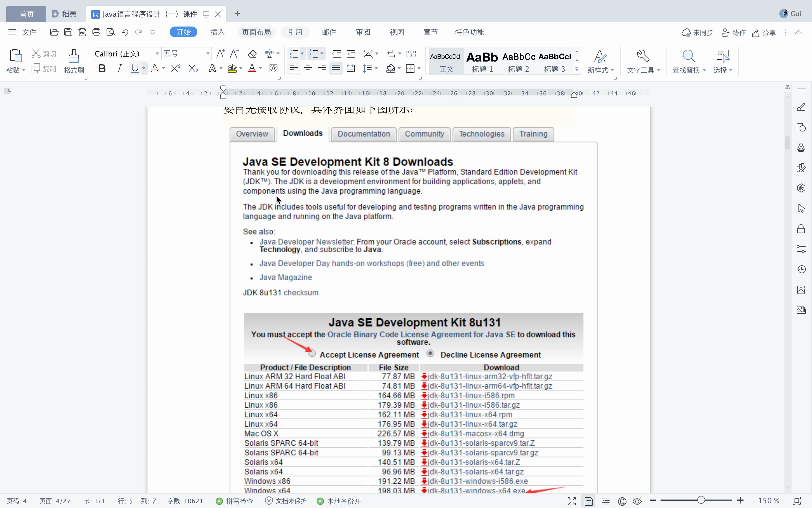
Task: Apply the 标题 2 heading style
Action: click(518, 62)
